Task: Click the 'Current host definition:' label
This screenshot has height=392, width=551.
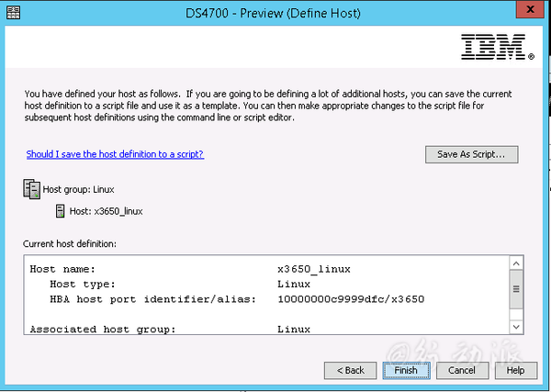Action: (x=70, y=244)
